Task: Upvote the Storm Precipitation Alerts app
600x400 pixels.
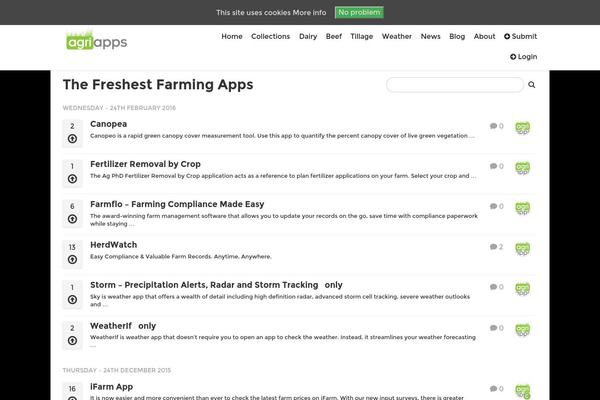Action: [72, 300]
